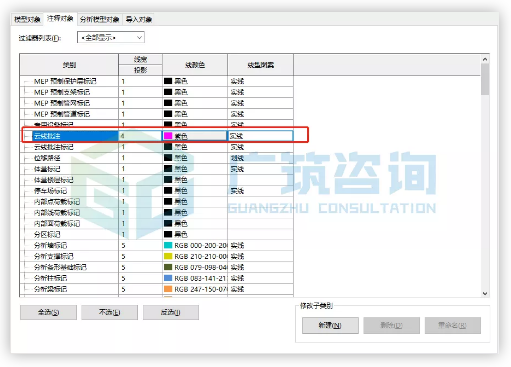The width and height of the screenshot is (511, 367).
Task: Click the scrollbar down arrow of the table
Action: pyautogui.click(x=485, y=293)
